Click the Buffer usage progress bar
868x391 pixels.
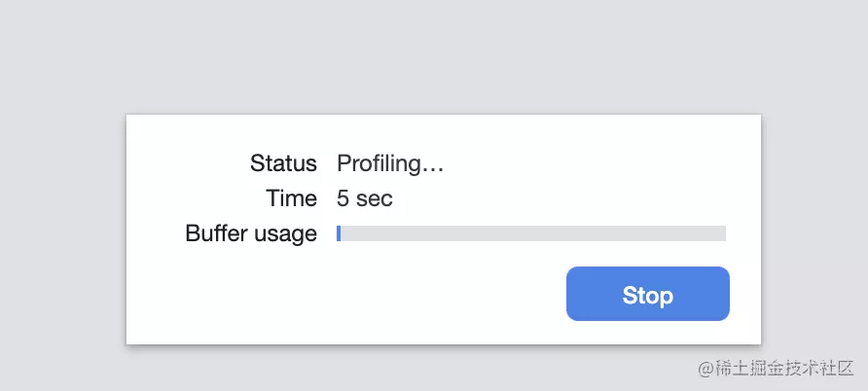point(531,233)
